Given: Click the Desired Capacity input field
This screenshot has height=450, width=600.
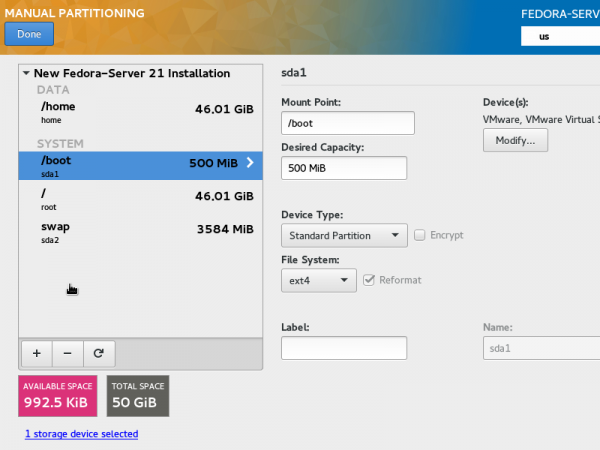Looking at the screenshot, I should point(344,168).
